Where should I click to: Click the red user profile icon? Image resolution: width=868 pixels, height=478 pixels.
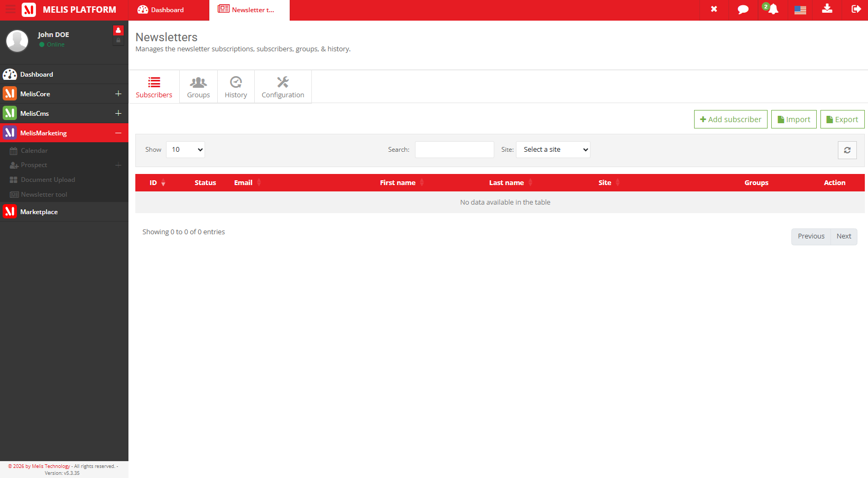(x=118, y=30)
